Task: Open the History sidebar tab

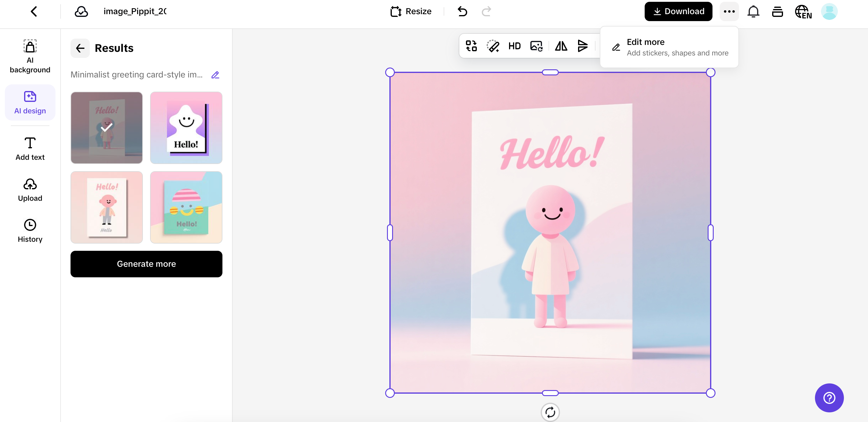Action: [x=30, y=231]
